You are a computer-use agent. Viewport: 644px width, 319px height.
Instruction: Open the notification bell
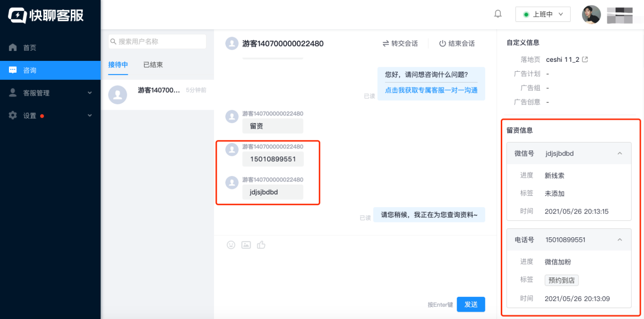pos(498,14)
